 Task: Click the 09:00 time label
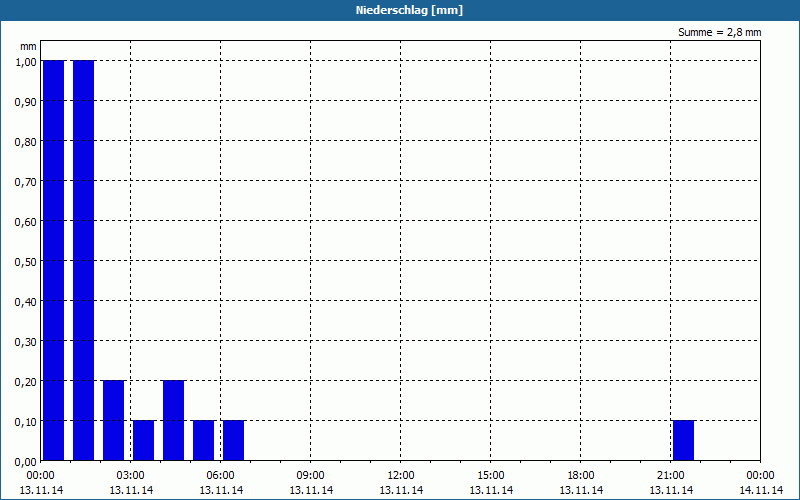coord(311,476)
